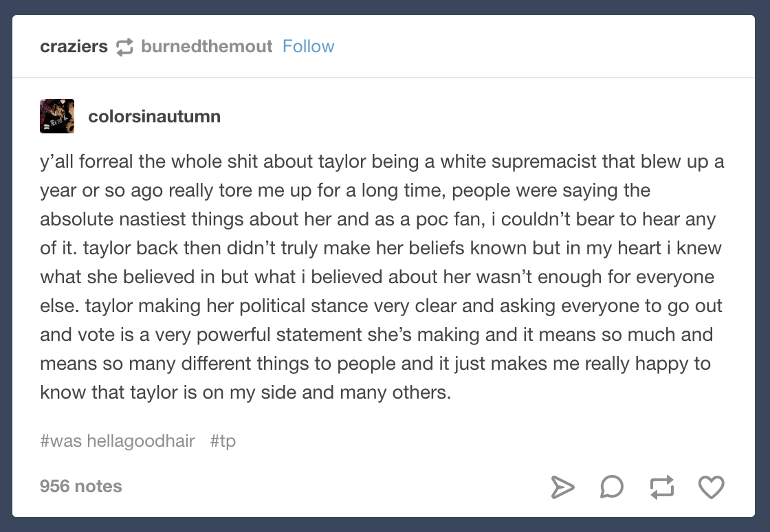Click the reblog arrows icon beside craziers
This screenshot has height=532, width=770.
click(x=124, y=47)
